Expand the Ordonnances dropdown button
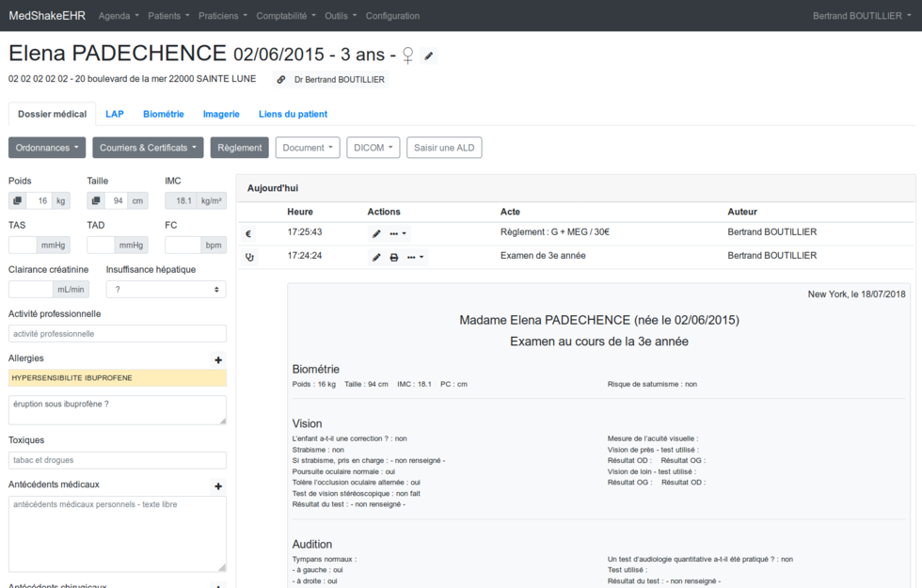Screen dimensions: 922x588 [x=47, y=148]
